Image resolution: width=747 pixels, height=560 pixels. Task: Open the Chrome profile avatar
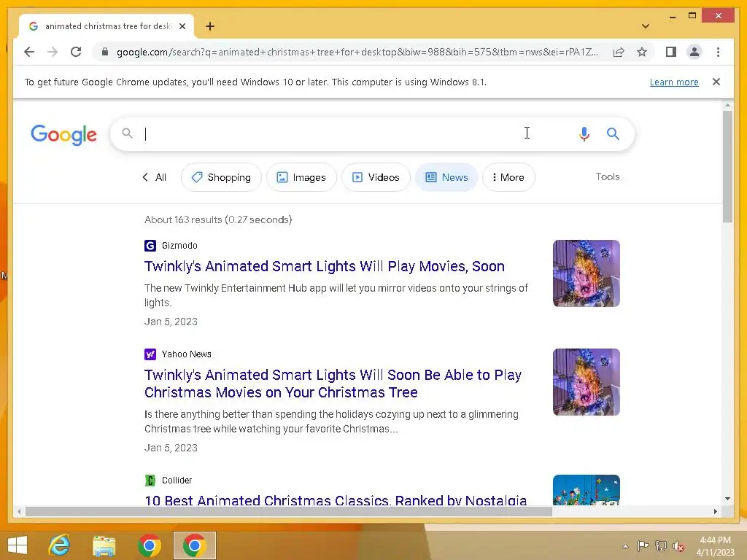pos(694,52)
